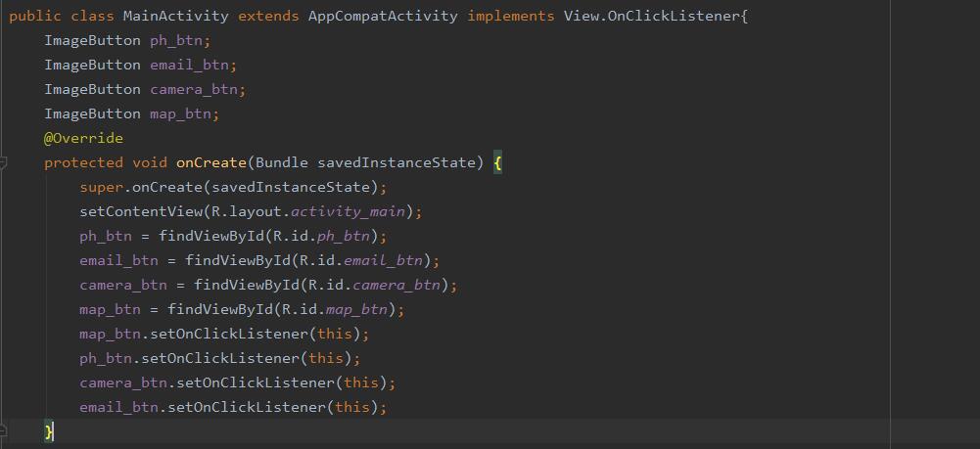Click the italic ph_btn in R.id.ph_btn

click(344, 236)
